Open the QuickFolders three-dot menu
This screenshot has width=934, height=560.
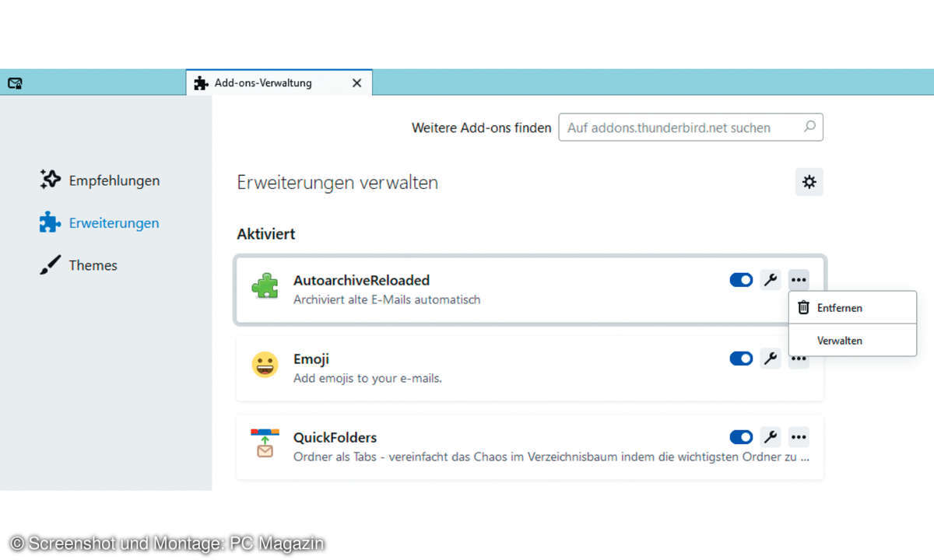pos(799,437)
